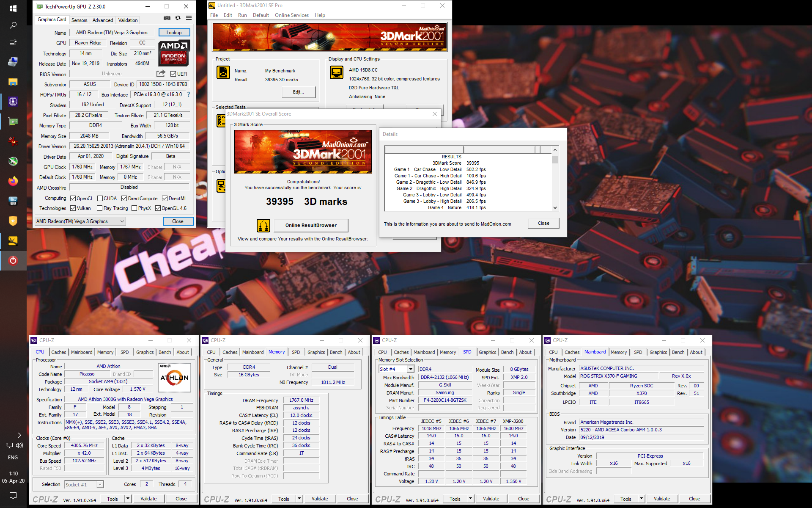Expand Tools dropdown arrow in CPU-Z CPU window
Screen dimensions: 812x508
128,499
